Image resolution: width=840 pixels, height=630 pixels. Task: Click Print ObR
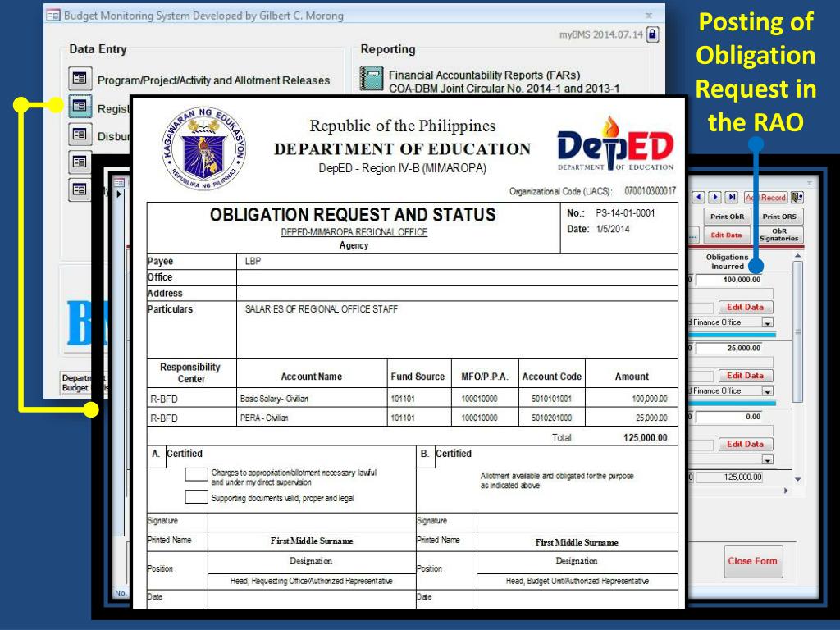coord(727,217)
